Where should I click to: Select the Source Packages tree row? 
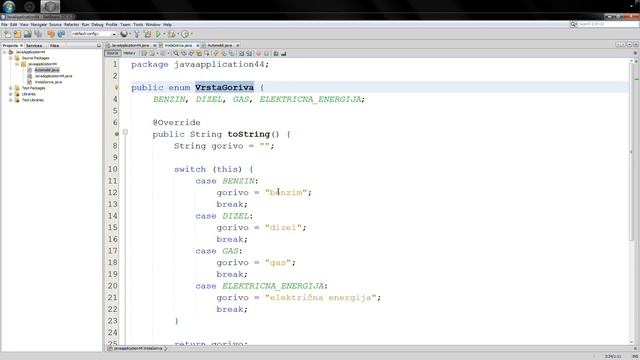point(35,58)
